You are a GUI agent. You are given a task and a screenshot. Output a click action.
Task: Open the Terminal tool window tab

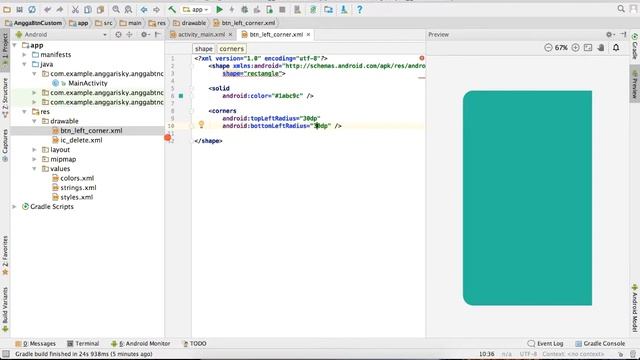(x=83, y=344)
